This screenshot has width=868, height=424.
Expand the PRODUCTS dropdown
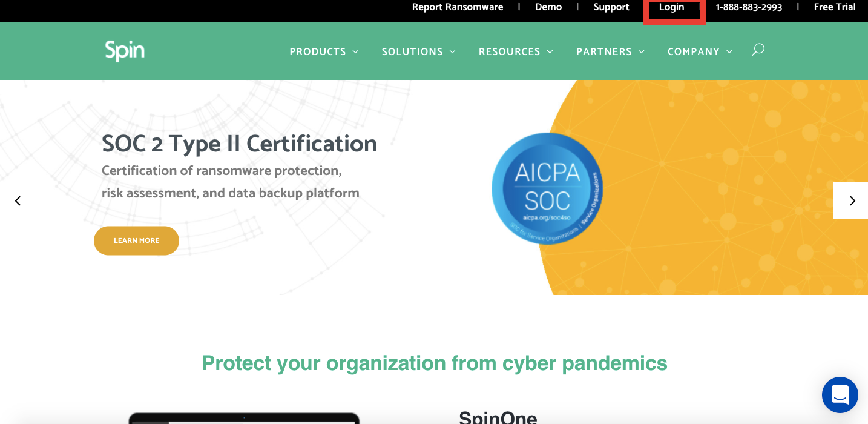(x=324, y=52)
